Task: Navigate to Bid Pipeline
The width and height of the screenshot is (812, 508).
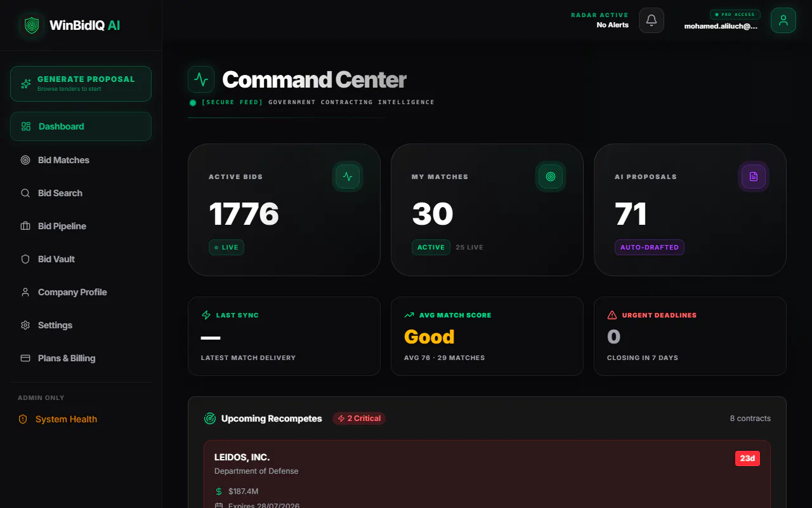Action: click(x=81, y=226)
